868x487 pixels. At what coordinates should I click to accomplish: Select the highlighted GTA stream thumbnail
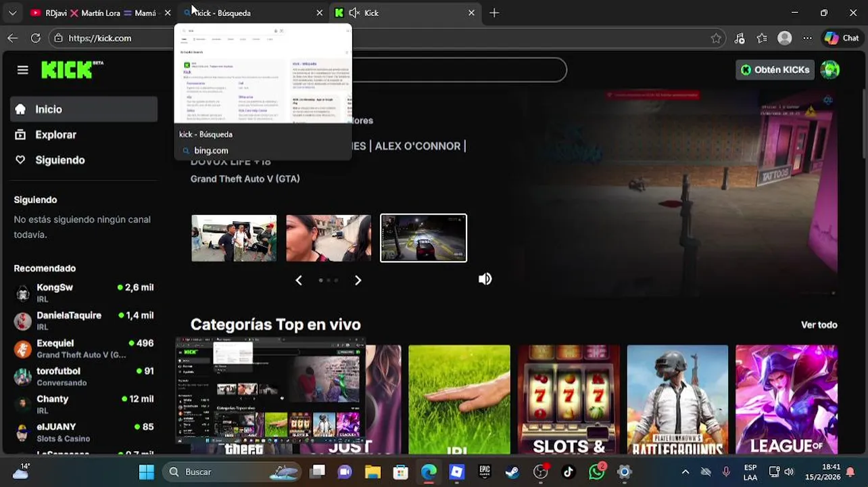point(423,238)
